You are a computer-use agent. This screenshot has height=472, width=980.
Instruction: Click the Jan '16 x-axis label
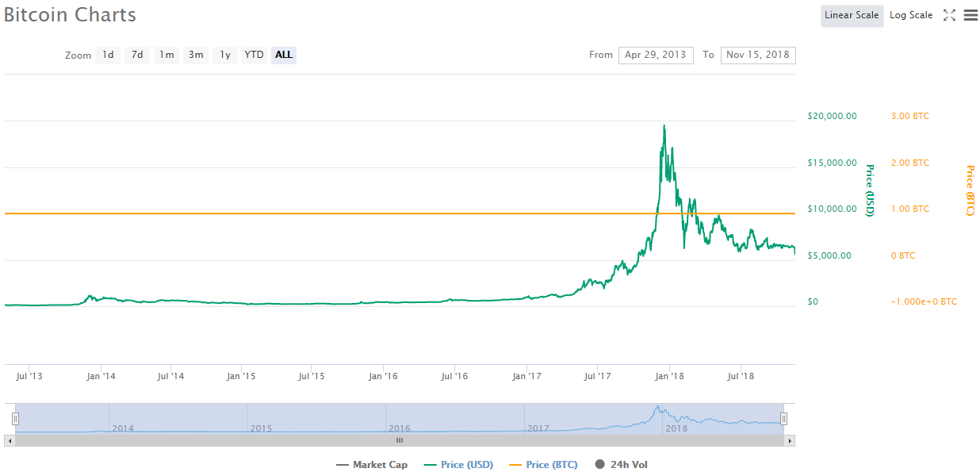383,376
